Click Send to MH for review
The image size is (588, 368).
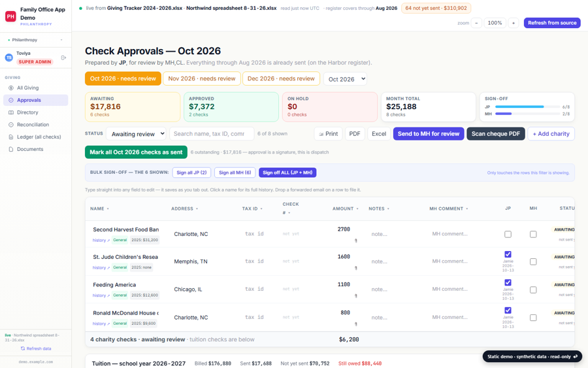429,134
